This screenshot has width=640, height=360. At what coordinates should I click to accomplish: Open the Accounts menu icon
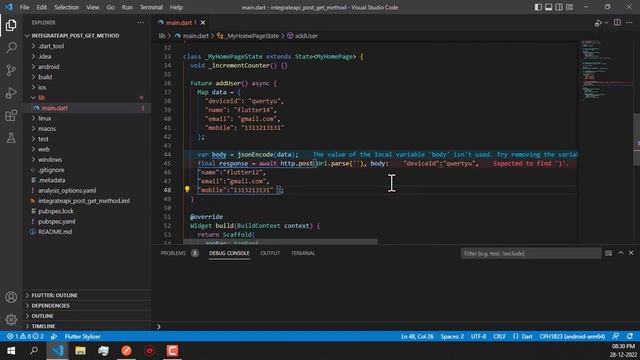point(11,297)
